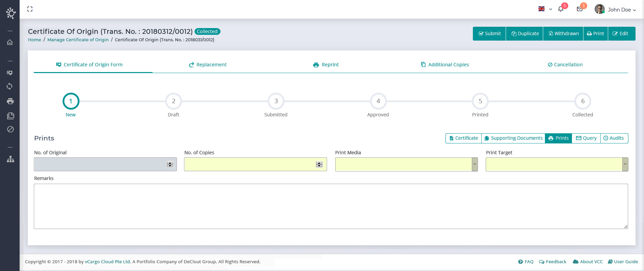This screenshot has width=644, height=271.
Task: Select the Supporting Documents section tab
Action: tap(513, 138)
